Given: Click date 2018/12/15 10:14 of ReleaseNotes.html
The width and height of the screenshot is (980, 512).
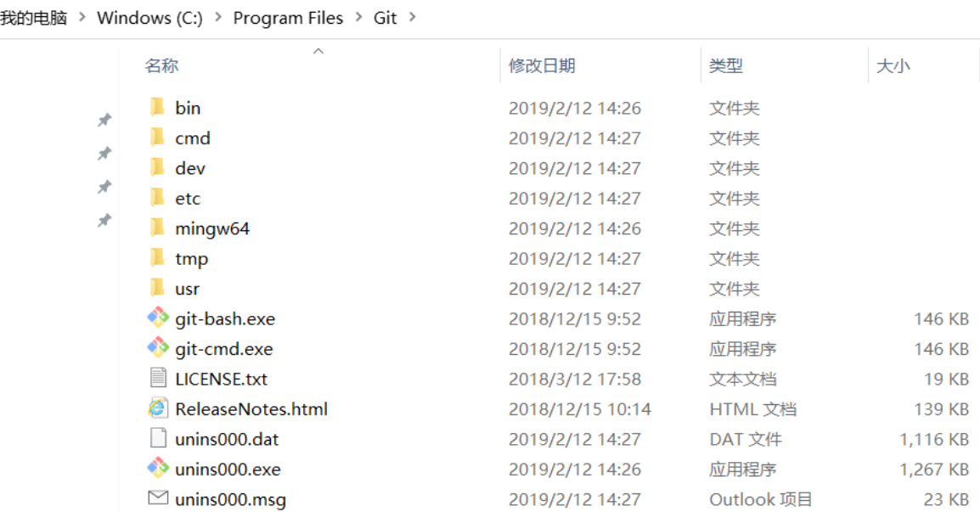Looking at the screenshot, I should [580, 409].
